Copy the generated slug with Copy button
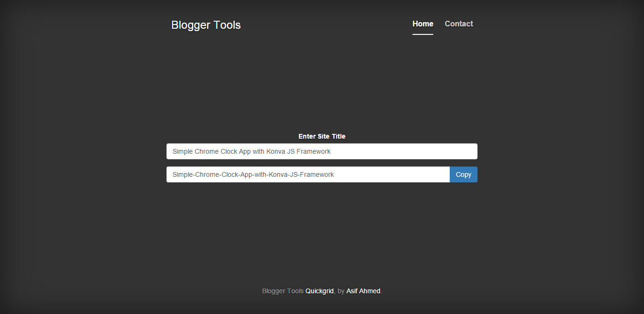 [x=463, y=174]
